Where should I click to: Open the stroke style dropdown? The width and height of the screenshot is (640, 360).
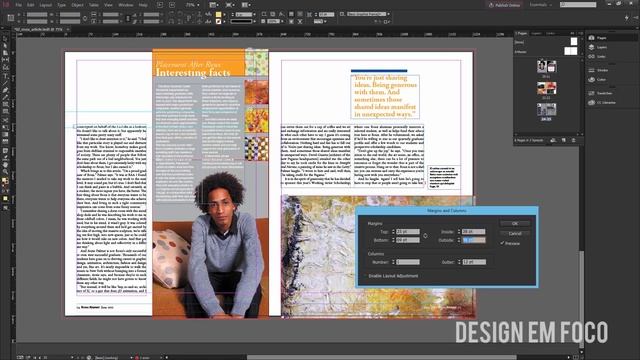pos(254,21)
